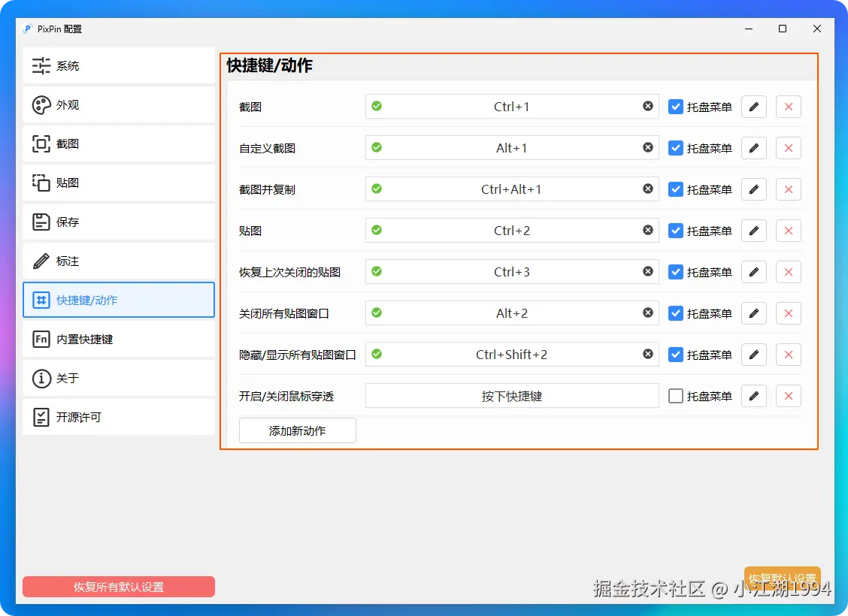
Task: Select the 快捷键/动作 sidebar section
Action: pos(119,300)
